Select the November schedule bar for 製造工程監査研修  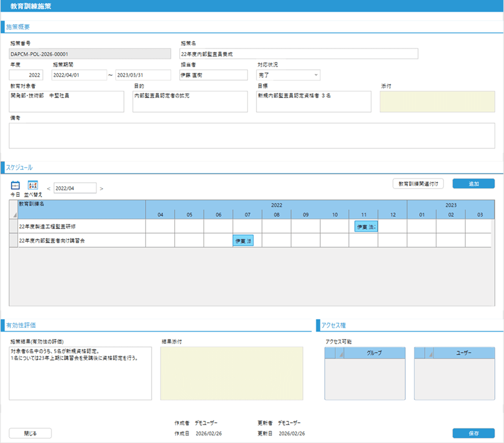point(366,227)
